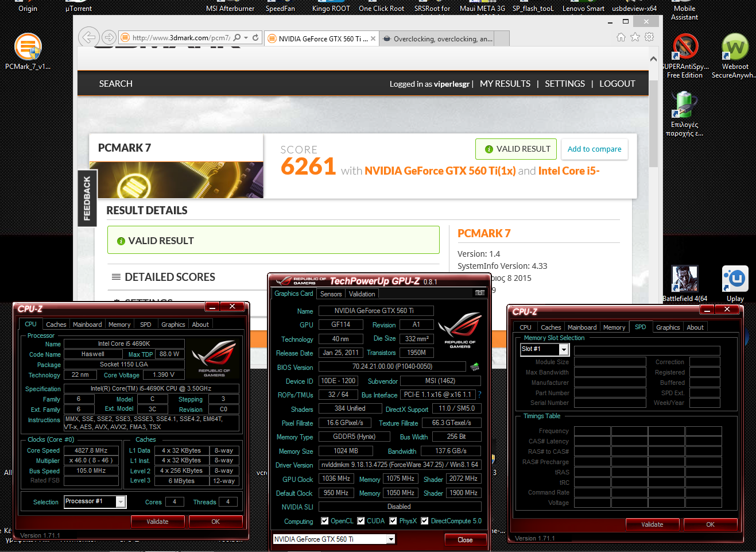Image resolution: width=756 pixels, height=552 pixels.
Task: Click the PCMark 7 chip thumbnail image
Action: (176, 180)
